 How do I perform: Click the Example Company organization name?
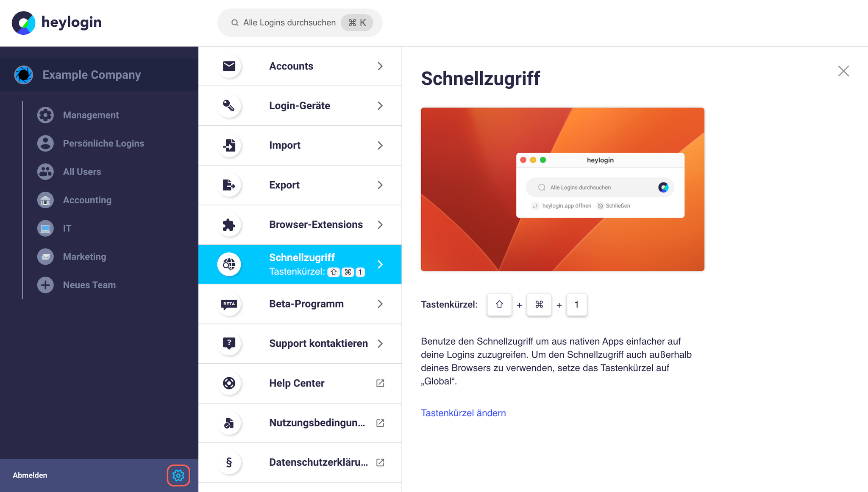pyautogui.click(x=92, y=75)
